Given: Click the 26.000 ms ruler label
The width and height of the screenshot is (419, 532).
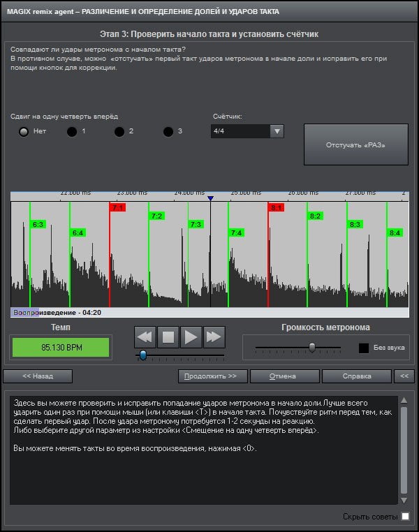Looking at the screenshot, I should [303, 193].
